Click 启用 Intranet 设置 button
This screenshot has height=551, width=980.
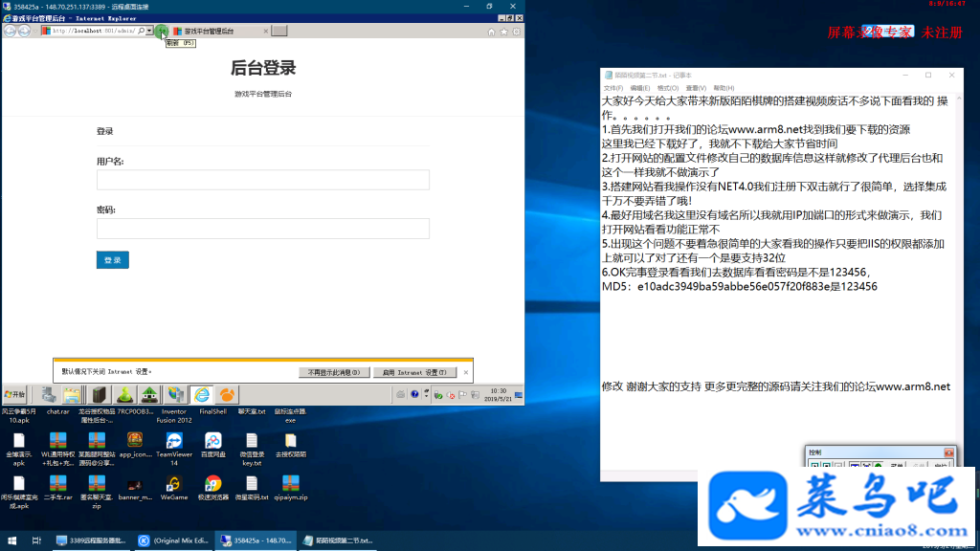[414, 372]
